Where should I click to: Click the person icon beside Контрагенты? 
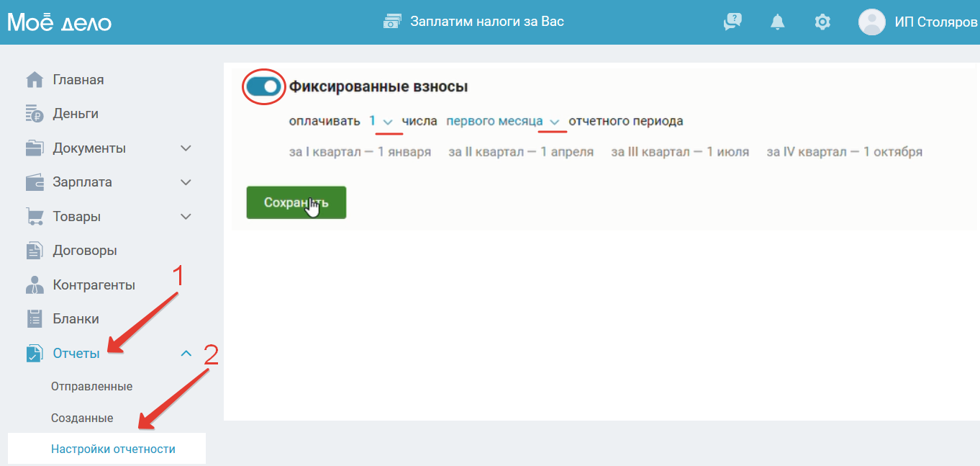click(x=35, y=285)
